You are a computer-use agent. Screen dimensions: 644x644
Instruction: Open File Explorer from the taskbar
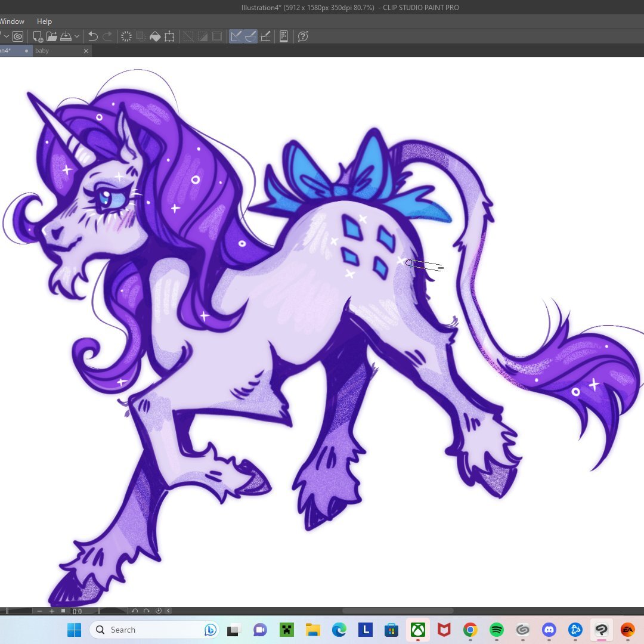point(313,630)
